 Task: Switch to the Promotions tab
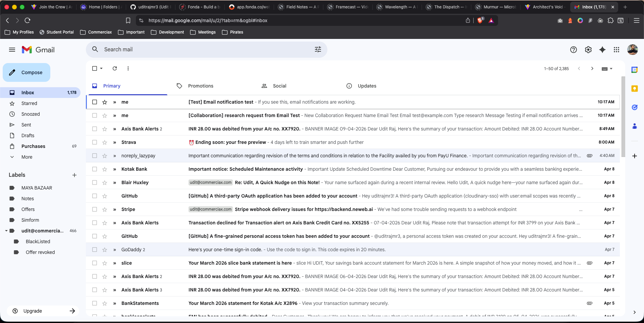201,86
